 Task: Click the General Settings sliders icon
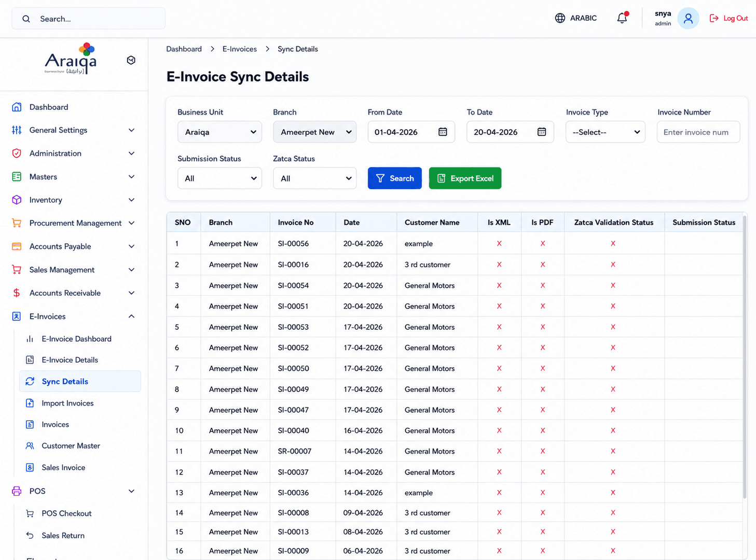tap(17, 130)
